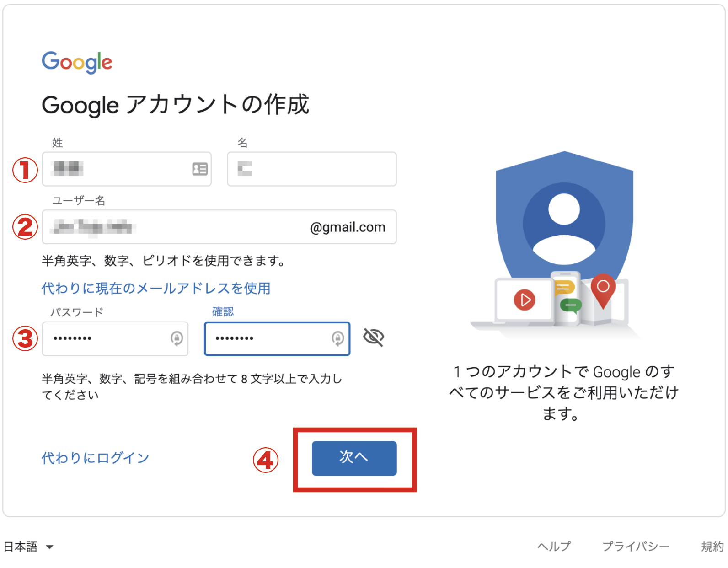Open the プライバシー footer link
The height and width of the screenshot is (568, 728).
pyautogui.click(x=636, y=547)
